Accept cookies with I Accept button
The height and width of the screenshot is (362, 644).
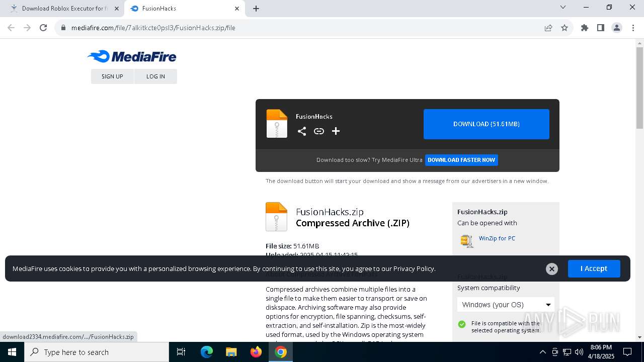click(x=594, y=268)
